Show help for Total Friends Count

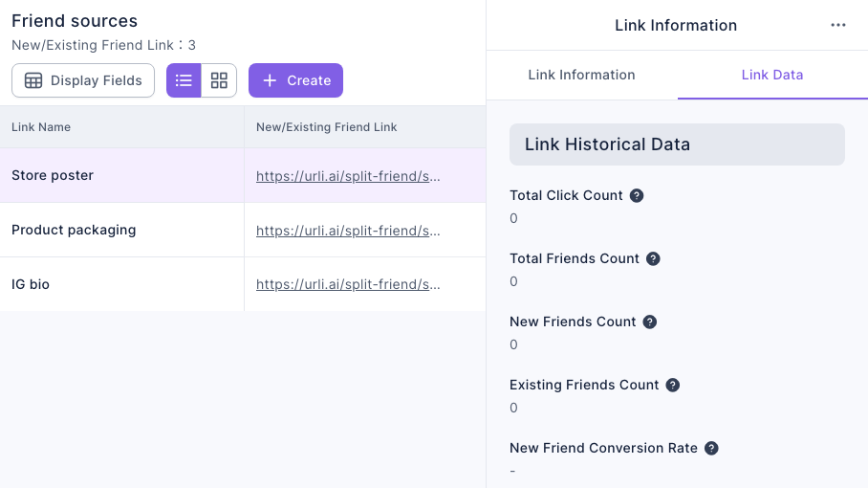[653, 258]
